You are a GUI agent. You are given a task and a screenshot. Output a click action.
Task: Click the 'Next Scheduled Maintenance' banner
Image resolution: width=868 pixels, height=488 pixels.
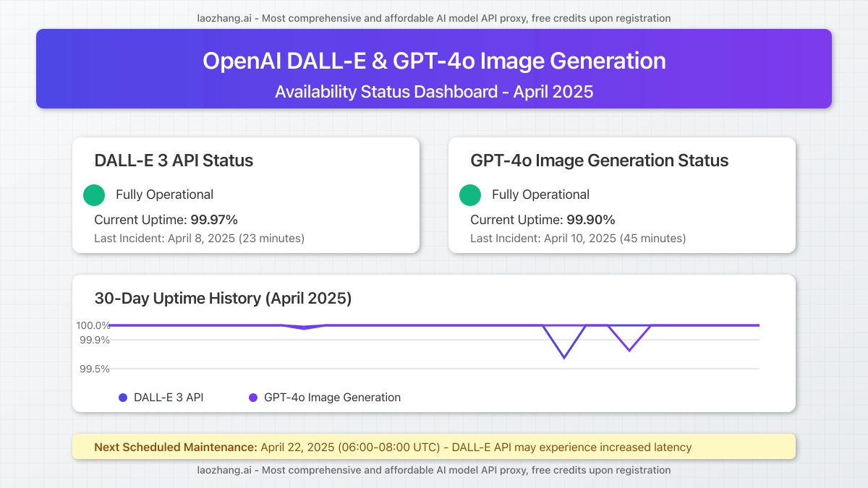(x=434, y=447)
